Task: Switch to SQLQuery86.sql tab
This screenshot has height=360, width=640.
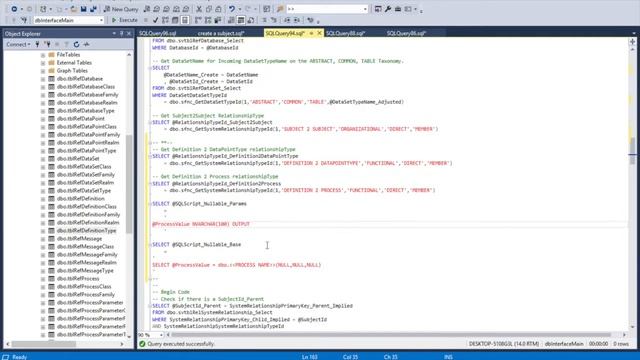Action: click(x=406, y=33)
